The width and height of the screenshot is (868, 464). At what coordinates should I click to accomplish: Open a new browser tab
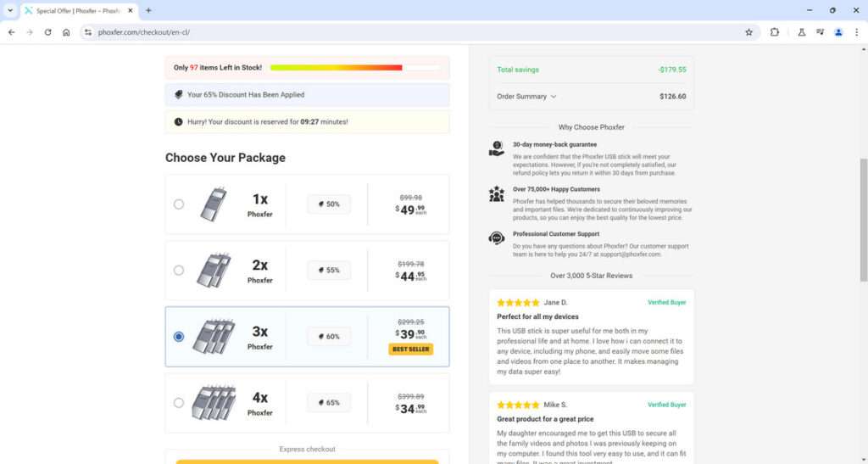click(149, 10)
